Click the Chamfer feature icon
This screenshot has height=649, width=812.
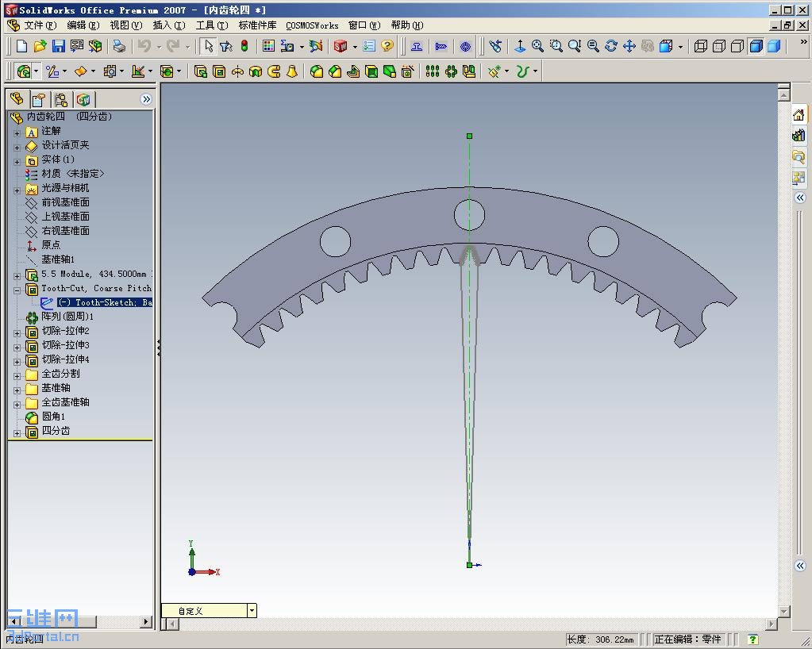click(334, 71)
